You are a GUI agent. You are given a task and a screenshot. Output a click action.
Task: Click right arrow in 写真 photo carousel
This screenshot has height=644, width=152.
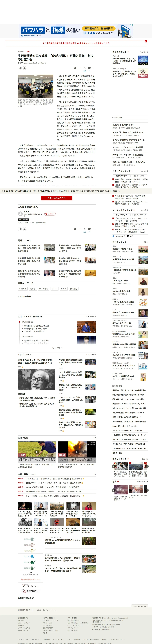(147, 490)
